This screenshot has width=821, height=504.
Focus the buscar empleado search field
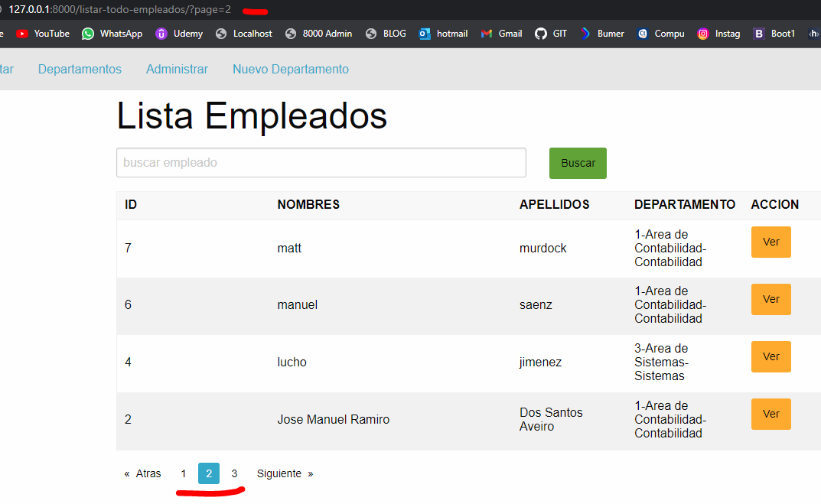321,163
